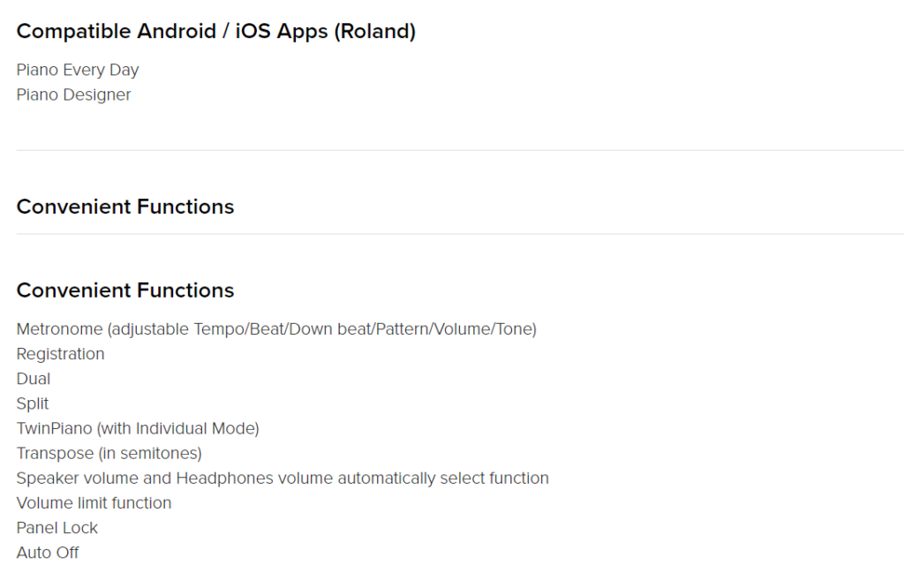Click the Auto Off entry

48,553
